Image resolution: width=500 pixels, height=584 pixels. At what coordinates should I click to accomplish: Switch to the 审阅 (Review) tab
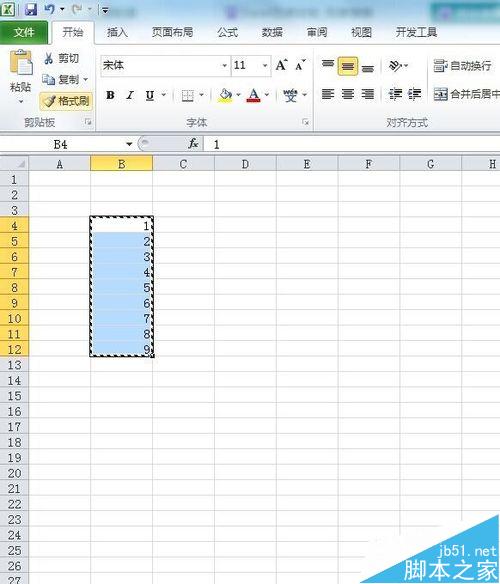(317, 32)
